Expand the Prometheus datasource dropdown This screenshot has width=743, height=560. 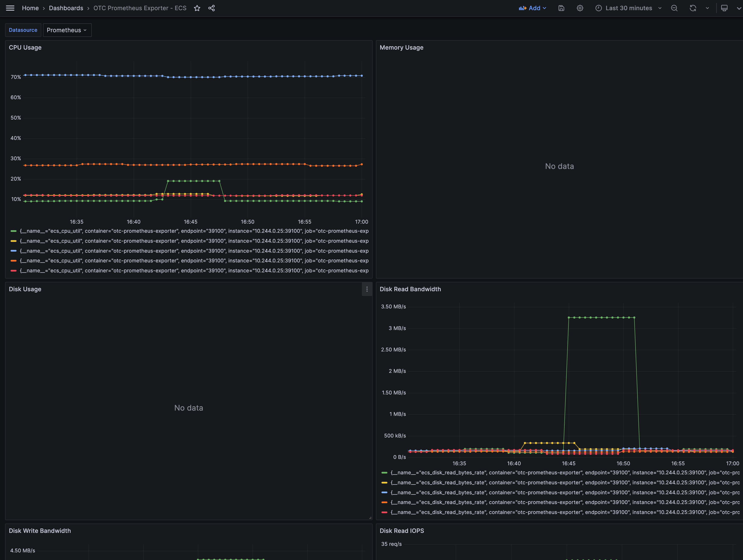tap(67, 30)
